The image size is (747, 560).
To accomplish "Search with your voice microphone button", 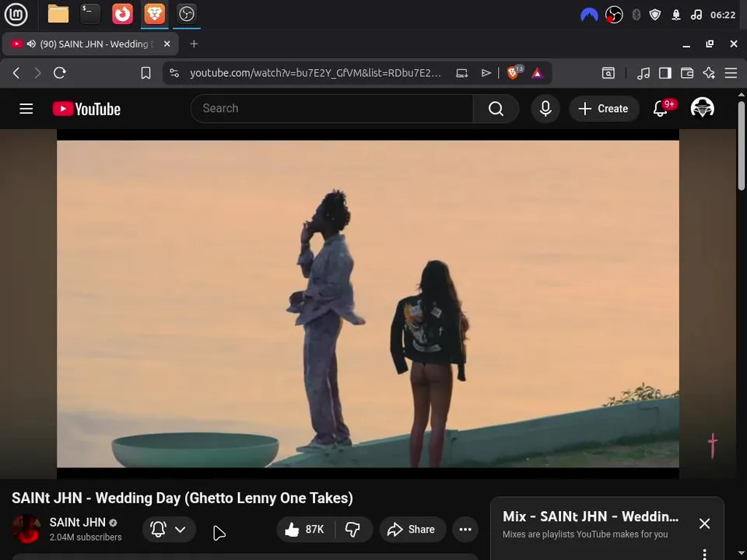I will pos(545,109).
